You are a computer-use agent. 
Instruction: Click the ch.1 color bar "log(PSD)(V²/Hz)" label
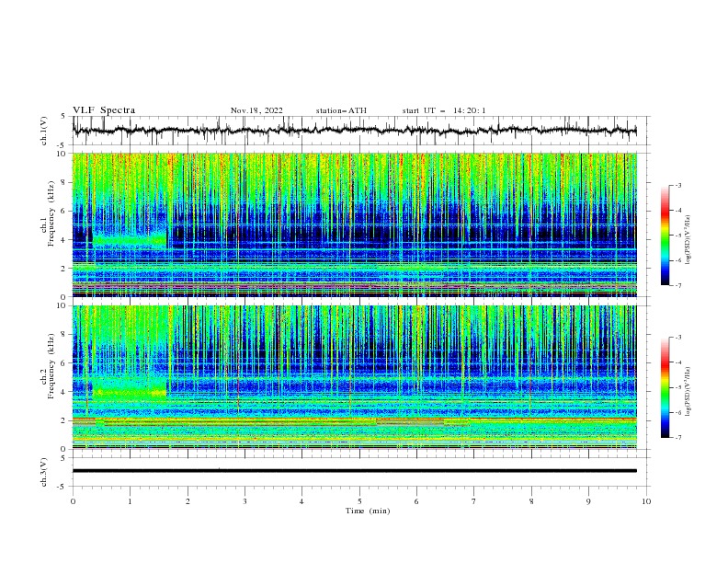pos(688,240)
